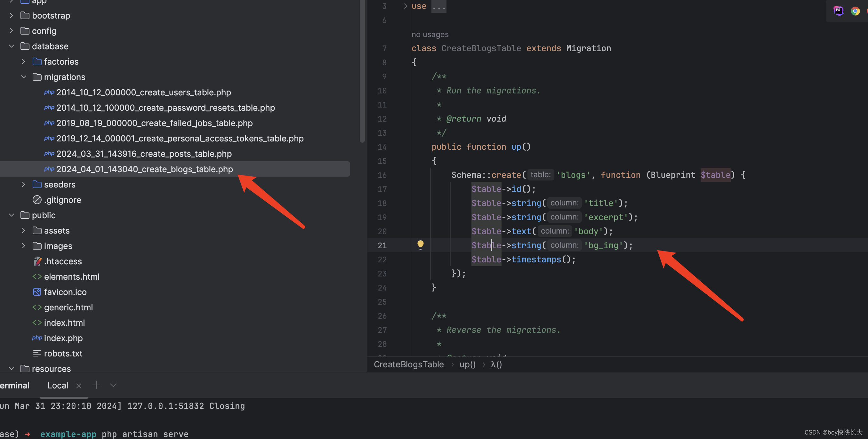Add a new terminal session with plus icon
This screenshot has width=868, height=439.
coord(96,385)
